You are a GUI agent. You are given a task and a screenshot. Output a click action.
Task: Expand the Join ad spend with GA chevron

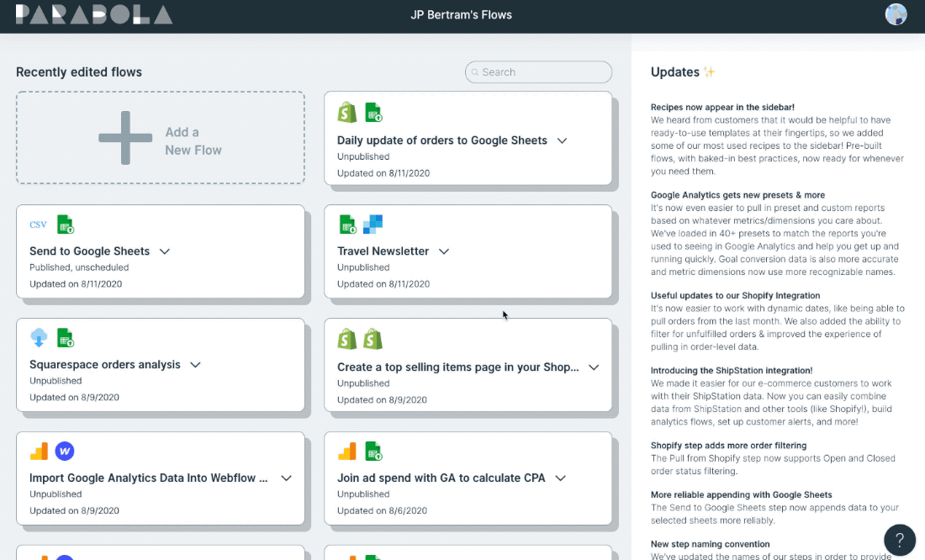560,478
